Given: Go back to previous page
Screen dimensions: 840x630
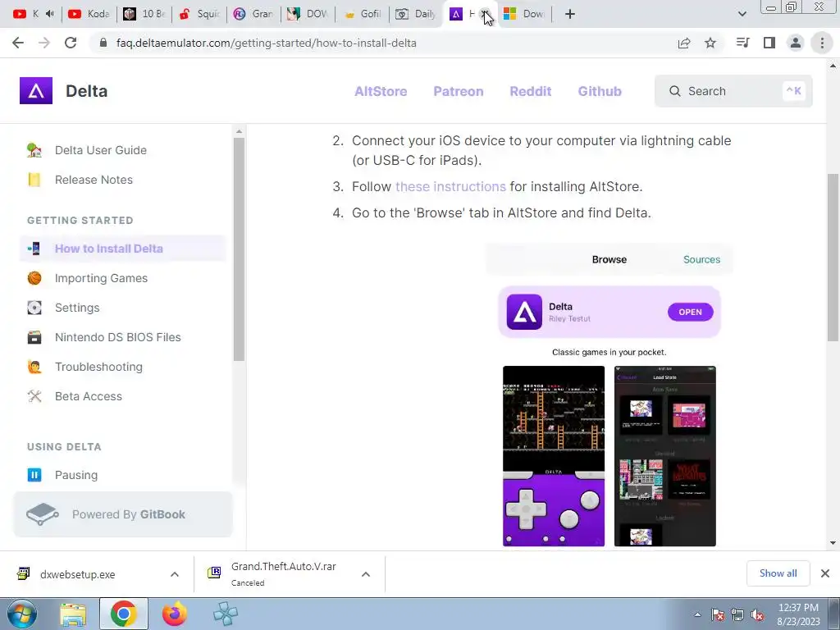Looking at the screenshot, I should click(x=18, y=43).
